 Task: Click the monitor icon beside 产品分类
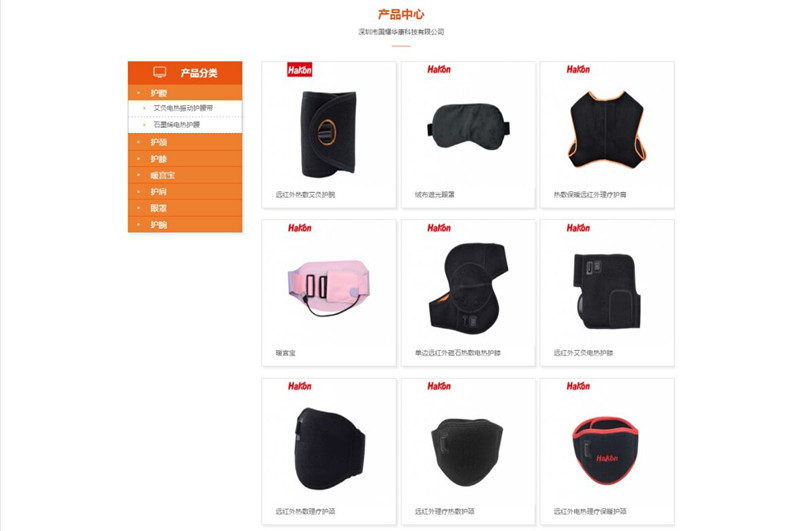click(x=160, y=72)
